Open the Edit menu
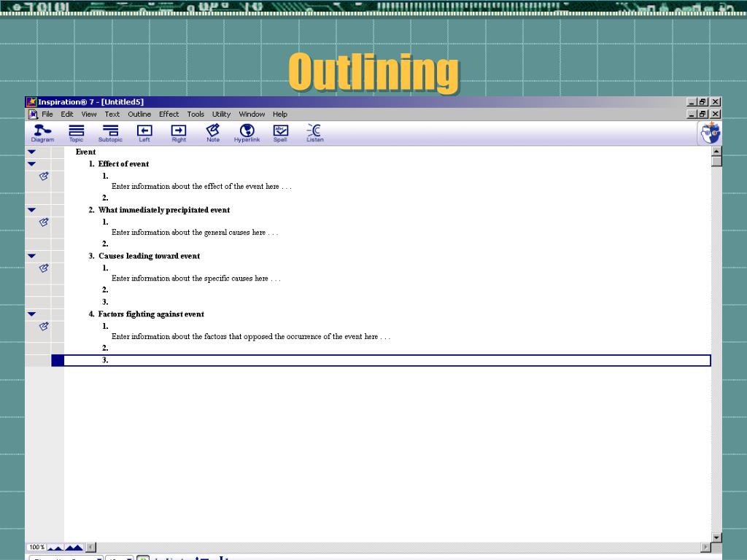Screen dimensions: 747x560 [66, 114]
